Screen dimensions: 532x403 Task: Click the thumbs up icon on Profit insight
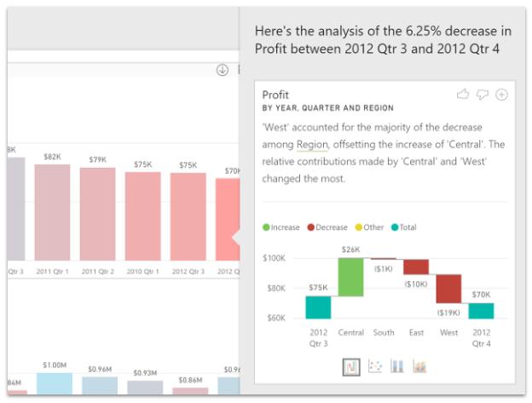pyautogui.click(x=463, y=95)
